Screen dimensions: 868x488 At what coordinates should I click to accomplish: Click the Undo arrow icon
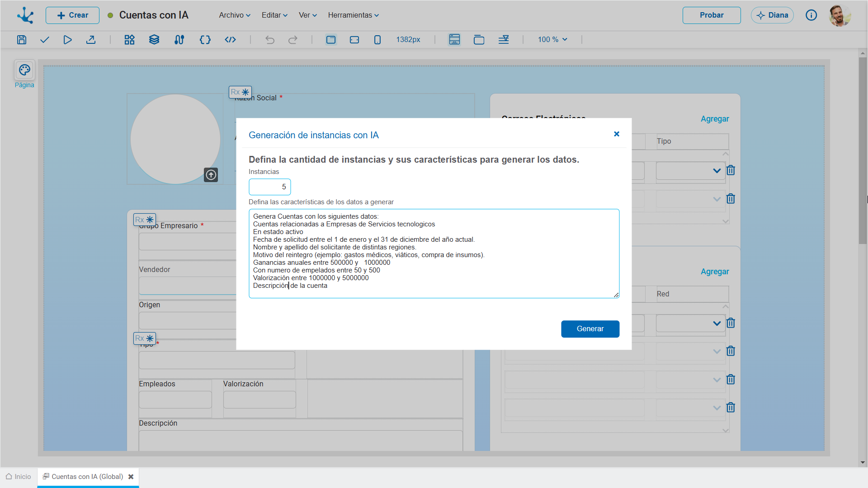tap(270, 40)
